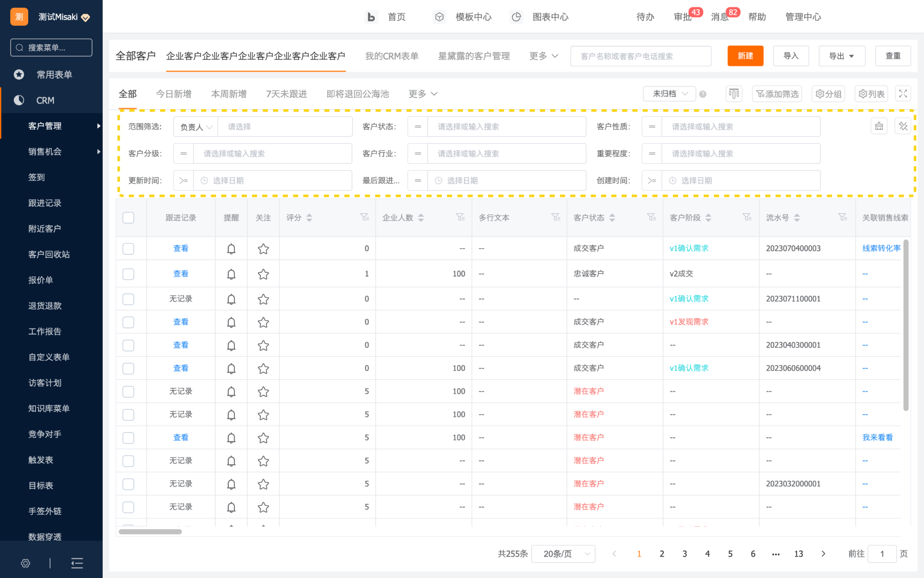Viewport: 924px width, 578px height.
Task: Expand the 客户管理 submenu arrow
Action: [99, 126]
